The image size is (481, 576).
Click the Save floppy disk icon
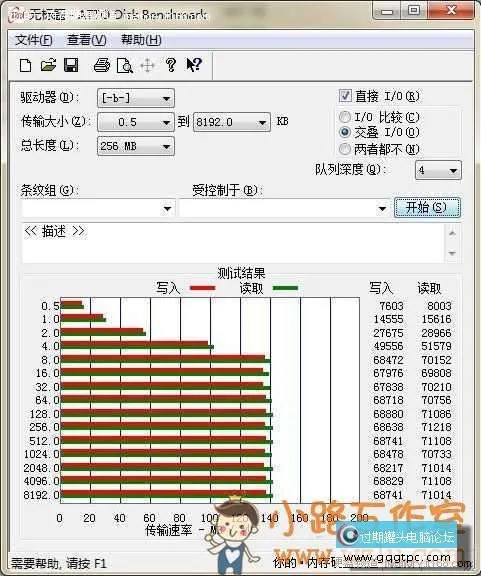(71, 65)
